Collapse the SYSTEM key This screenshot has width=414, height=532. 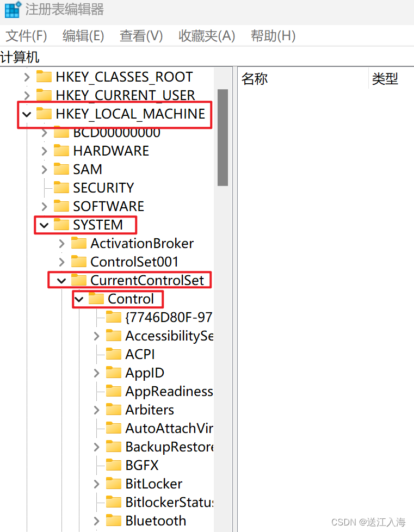(44, 225)
